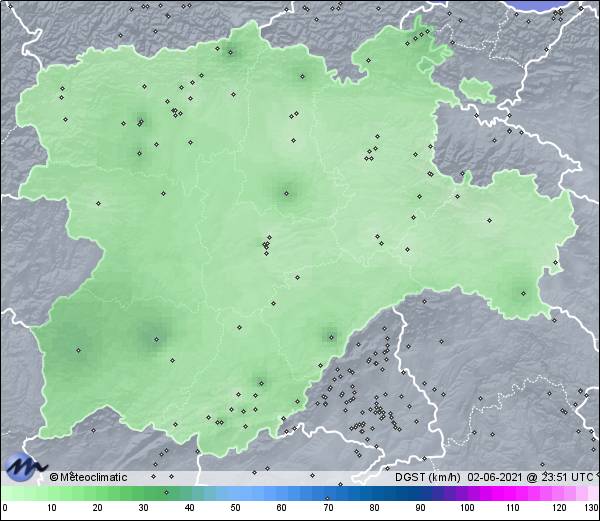This screenshot has height=521, width=600.
Task: Click the legend value 130
Action: tap(592, 508)
